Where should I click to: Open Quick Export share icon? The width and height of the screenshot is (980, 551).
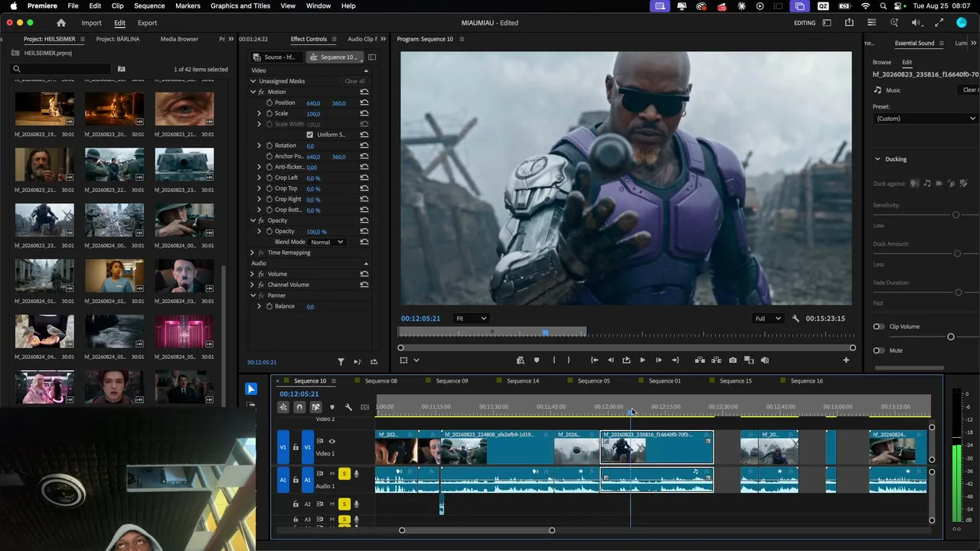point(849,23)
